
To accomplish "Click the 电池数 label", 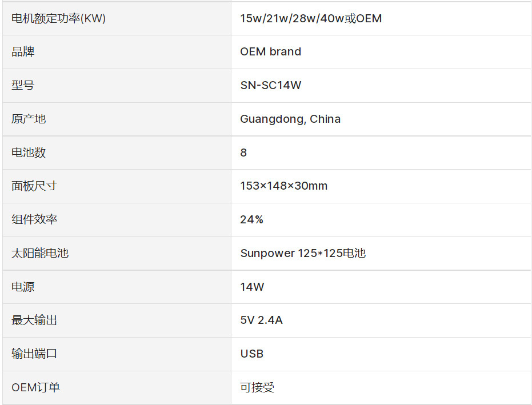I will (x=29, y=153).
